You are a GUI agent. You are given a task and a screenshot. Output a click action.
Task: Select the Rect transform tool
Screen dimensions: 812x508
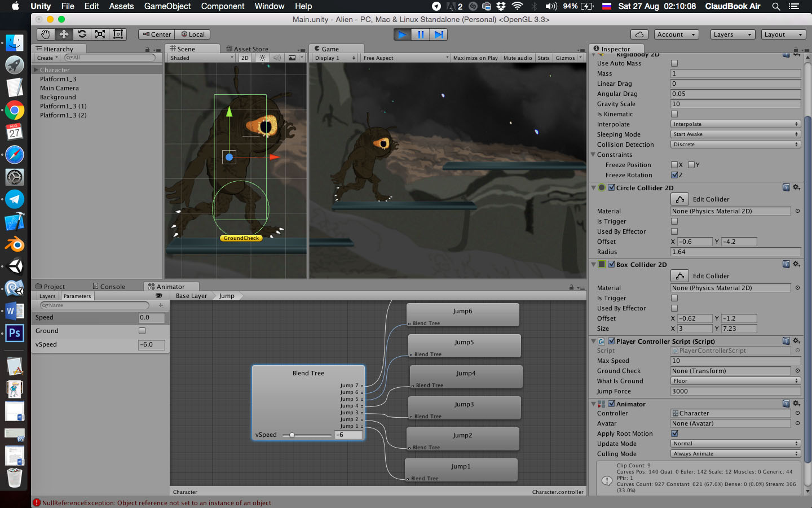tap(118, 34)
